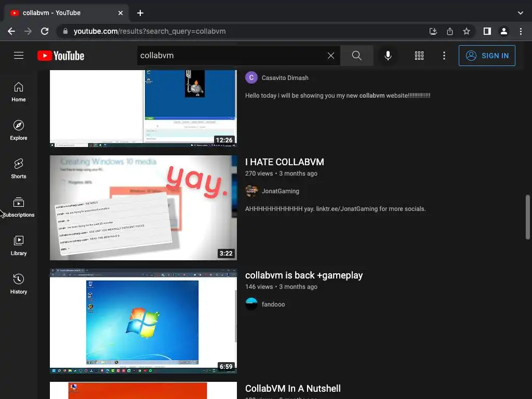Screen dimensions: 532x399
Task: Click the install app icon in address bar
Action: point(433,31)
